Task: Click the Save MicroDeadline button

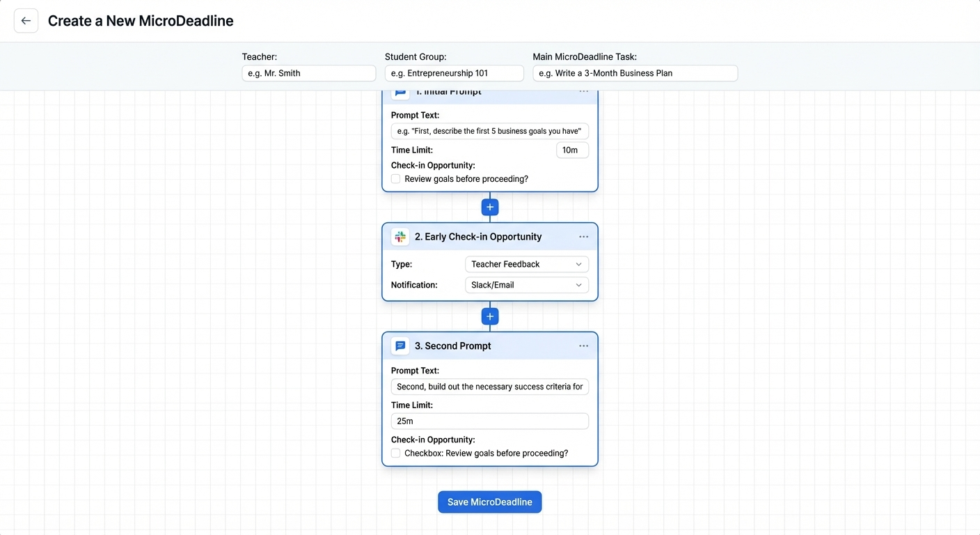Action: 489,502
